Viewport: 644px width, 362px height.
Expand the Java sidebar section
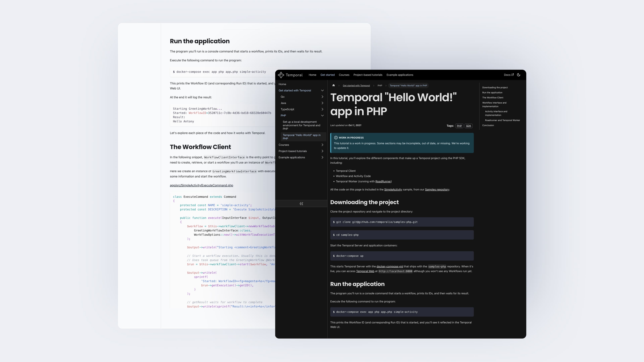[322, 103]
